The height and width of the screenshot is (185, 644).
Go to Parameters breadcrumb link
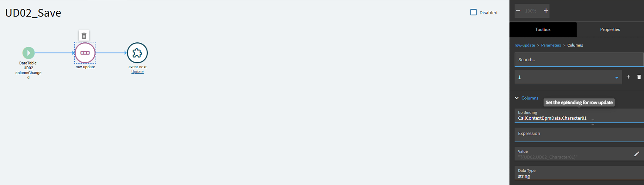[x=551, y=45]
